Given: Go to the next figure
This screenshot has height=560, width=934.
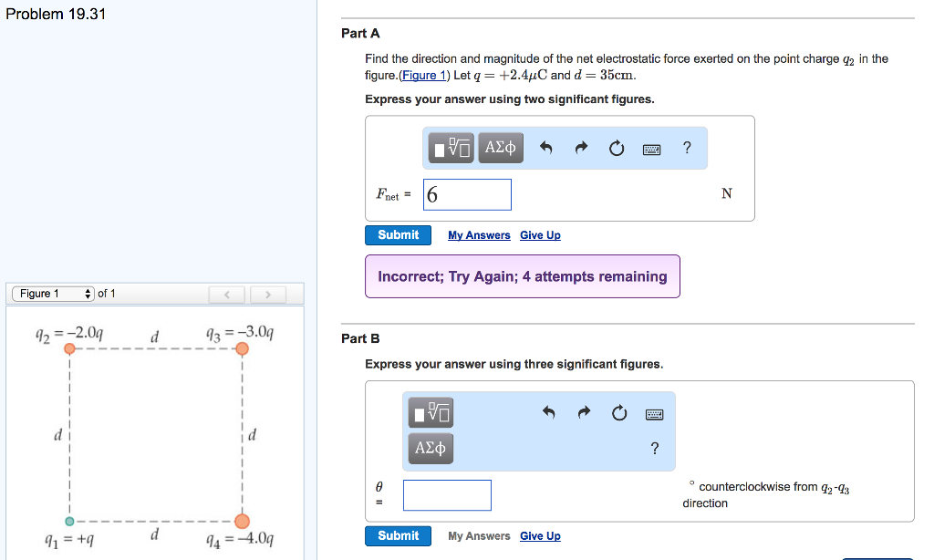Looking at the screenshot, I should [x=267, y=295].
